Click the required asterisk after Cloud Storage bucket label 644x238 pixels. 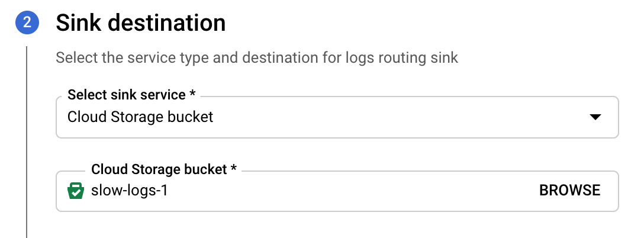(234, 169)
